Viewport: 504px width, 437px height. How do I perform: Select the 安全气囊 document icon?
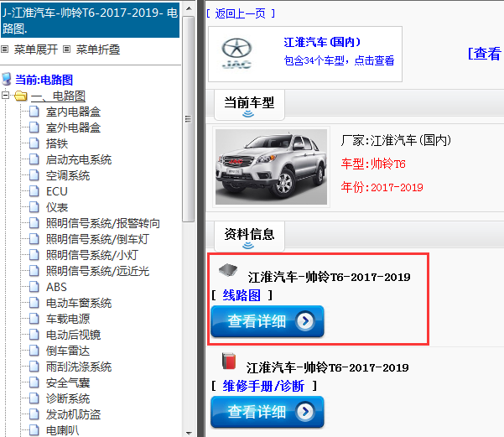[34, 382]
